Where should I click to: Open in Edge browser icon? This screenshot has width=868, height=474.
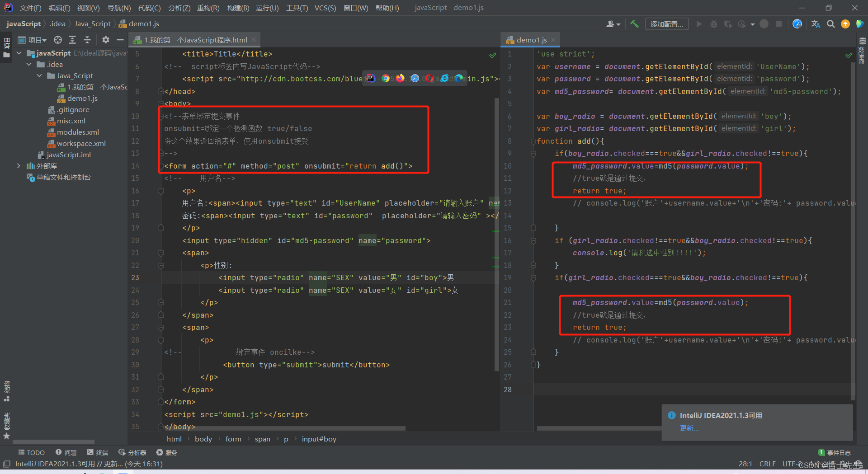459,78
